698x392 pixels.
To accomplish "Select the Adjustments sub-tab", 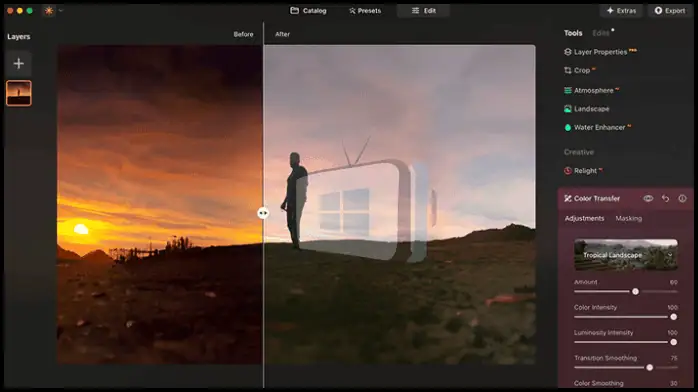I will point(584,218).
